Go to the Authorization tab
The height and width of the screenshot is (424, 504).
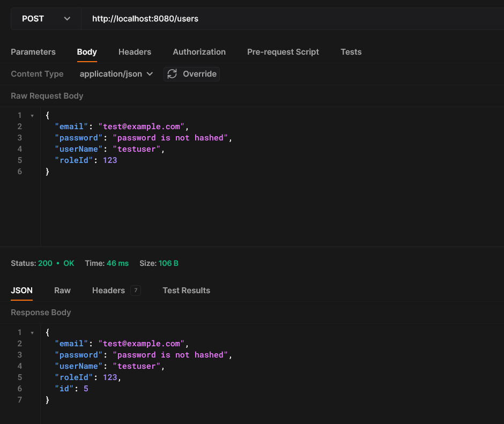click(199, 52)
